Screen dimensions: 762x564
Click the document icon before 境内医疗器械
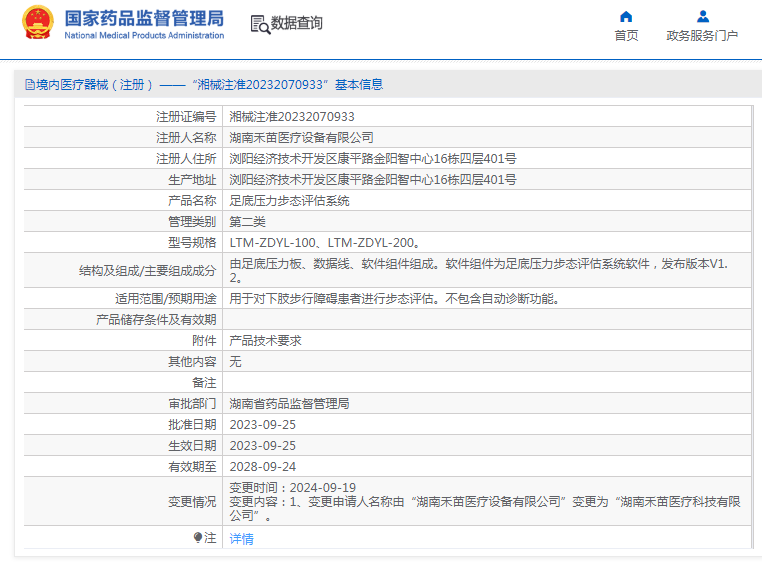[30, 85]
